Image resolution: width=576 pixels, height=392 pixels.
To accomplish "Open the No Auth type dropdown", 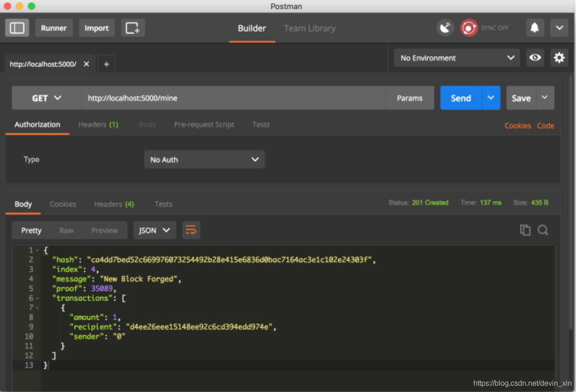I will click(x=204, y=159).
